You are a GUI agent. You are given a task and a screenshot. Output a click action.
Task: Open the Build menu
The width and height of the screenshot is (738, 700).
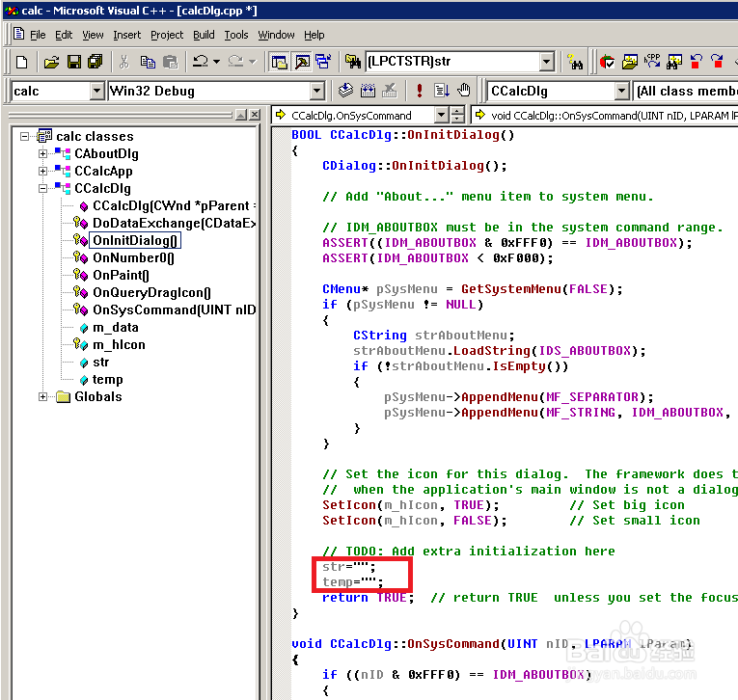coord(204,35)
